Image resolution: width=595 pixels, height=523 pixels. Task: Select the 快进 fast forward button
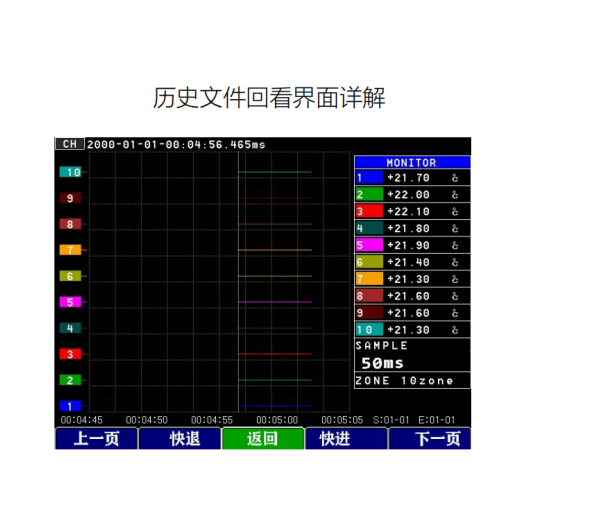[x=346, y=439]
